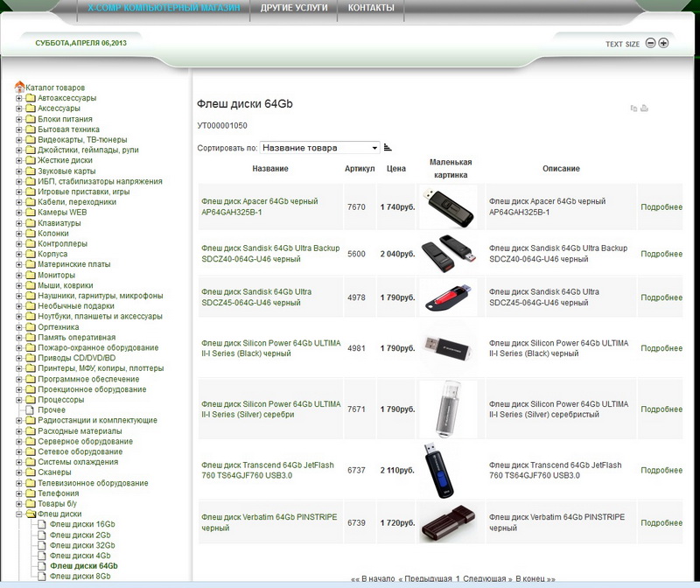
Task: Click Подробнее for the Apacer 64Gb flash drive
Action: [x=661, y=206]
